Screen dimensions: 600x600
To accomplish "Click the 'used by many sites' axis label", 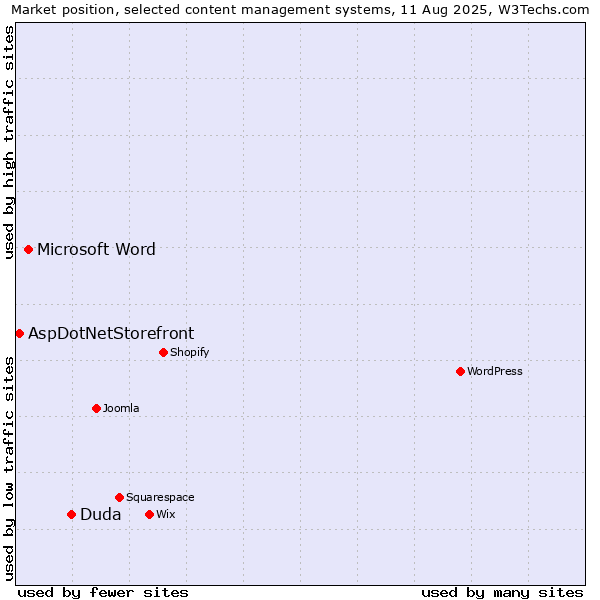I will (502, 593).
